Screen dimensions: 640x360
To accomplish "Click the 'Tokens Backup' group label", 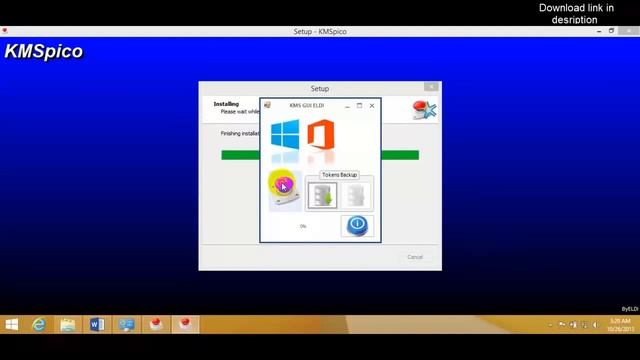I will 340,175.
